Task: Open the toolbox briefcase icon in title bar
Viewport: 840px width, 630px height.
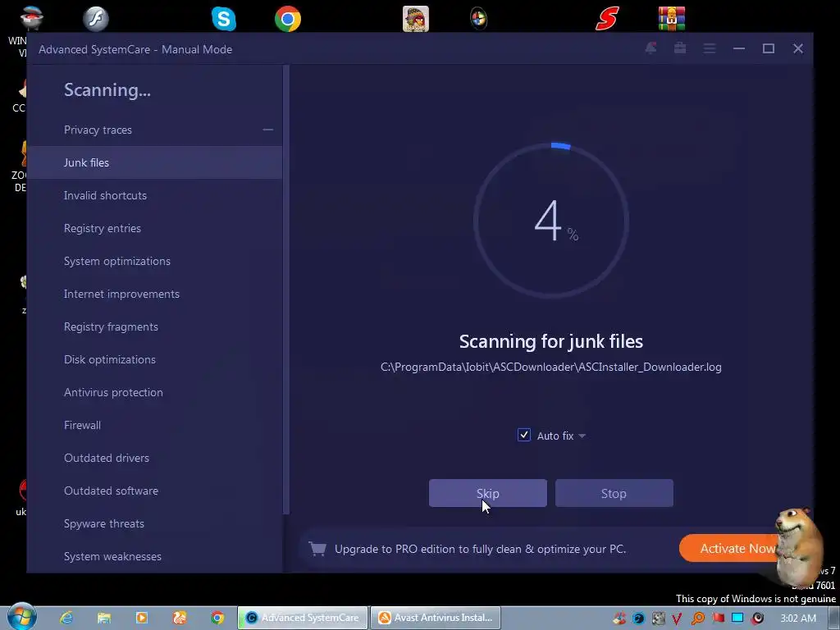Action: (x=680, y=48)
